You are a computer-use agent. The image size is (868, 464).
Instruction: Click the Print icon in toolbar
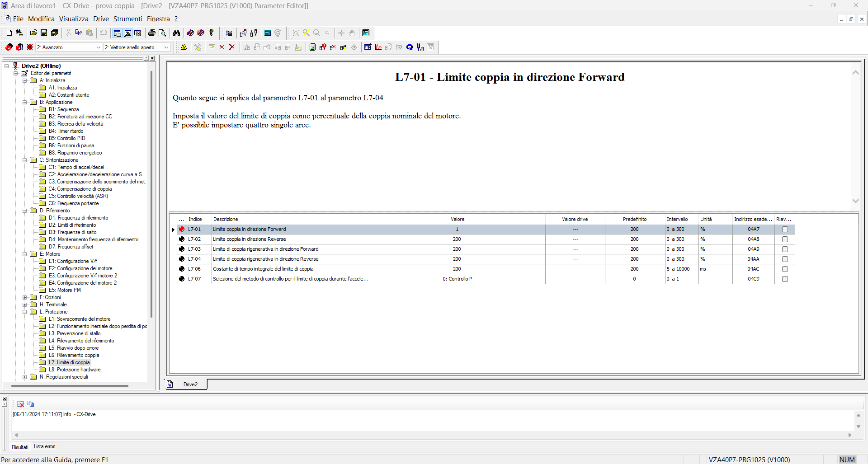pyautogui.click(x=152, y=33)
